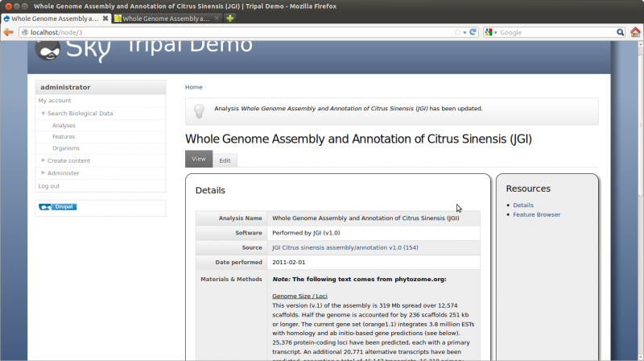Screen dimensions: 644x361
Task: Collapse the Search Biological Data menu
Action: [43, 113]
